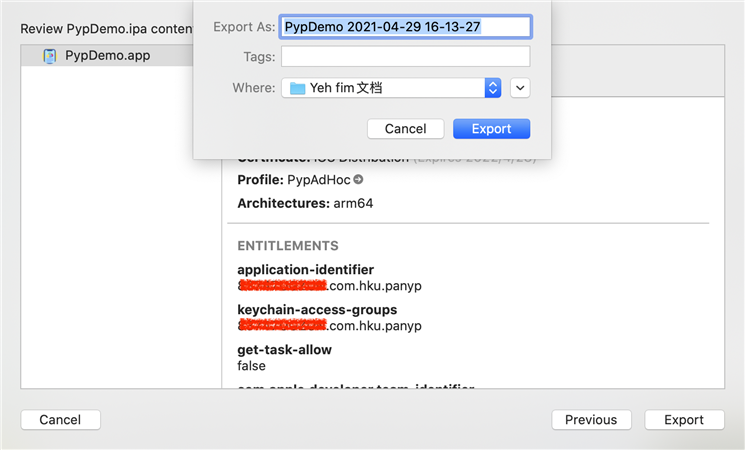Open the Yeh fim folder location popup
Viewport: 745px width, 450px height.
tap(392, 88)
